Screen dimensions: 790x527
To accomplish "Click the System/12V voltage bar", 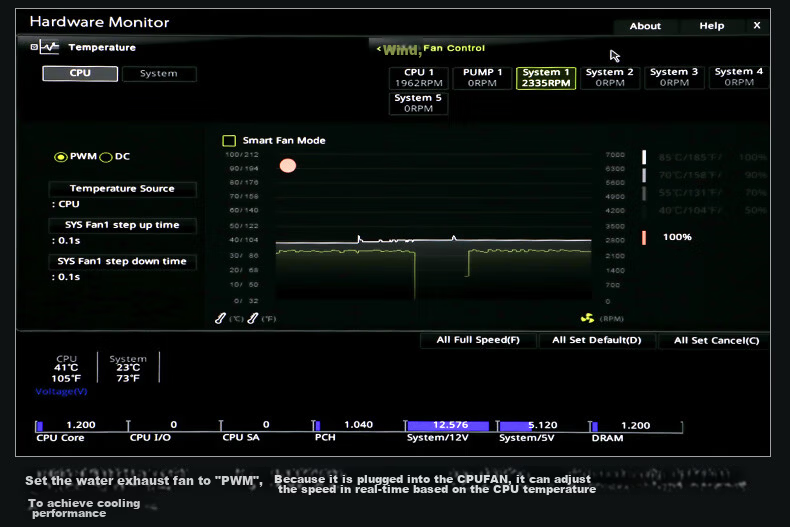I will point(448,426).
